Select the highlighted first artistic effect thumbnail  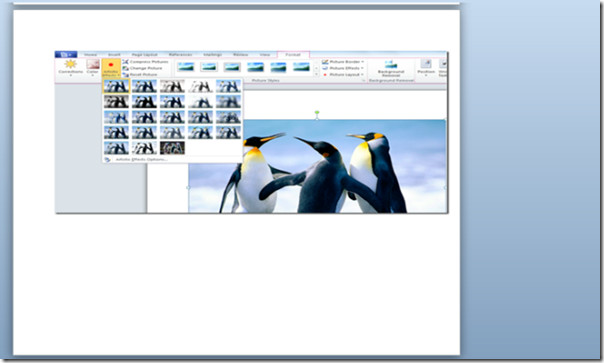coord(116,86)
